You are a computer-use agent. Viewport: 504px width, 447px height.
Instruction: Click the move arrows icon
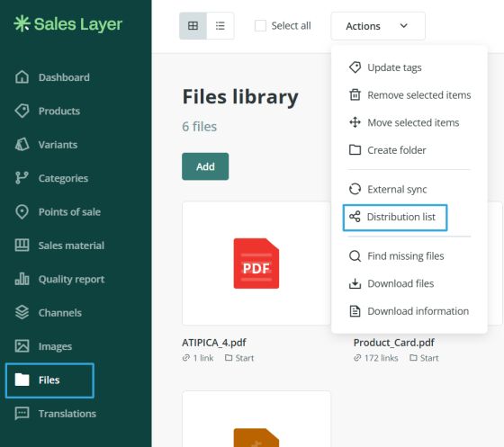pos(355,122)
